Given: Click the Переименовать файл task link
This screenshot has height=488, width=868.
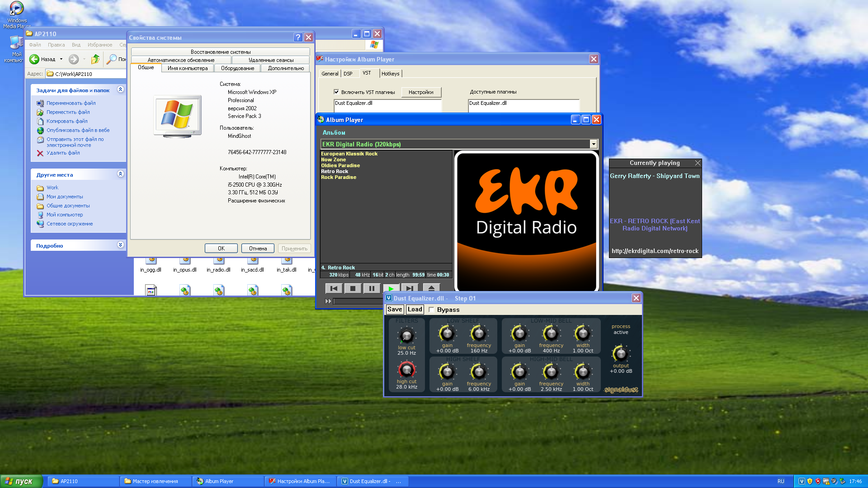Looking at the screenshot, I should point(71,103).
